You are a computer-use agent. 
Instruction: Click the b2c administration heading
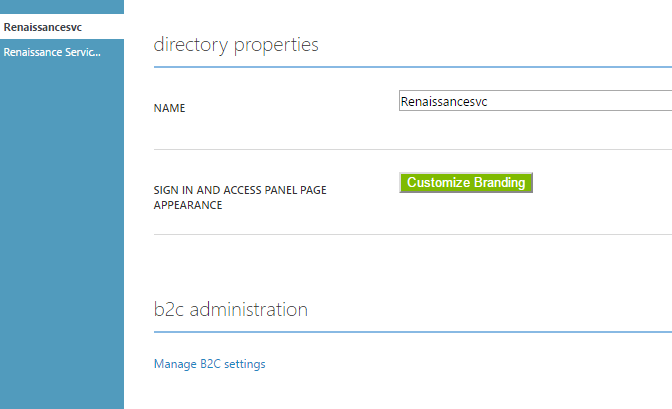coord(230,309)
